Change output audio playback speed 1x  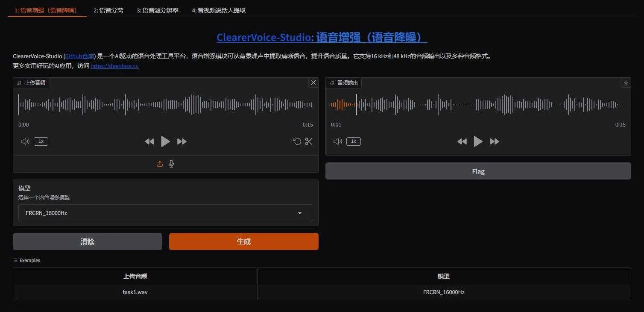[354, 141]
